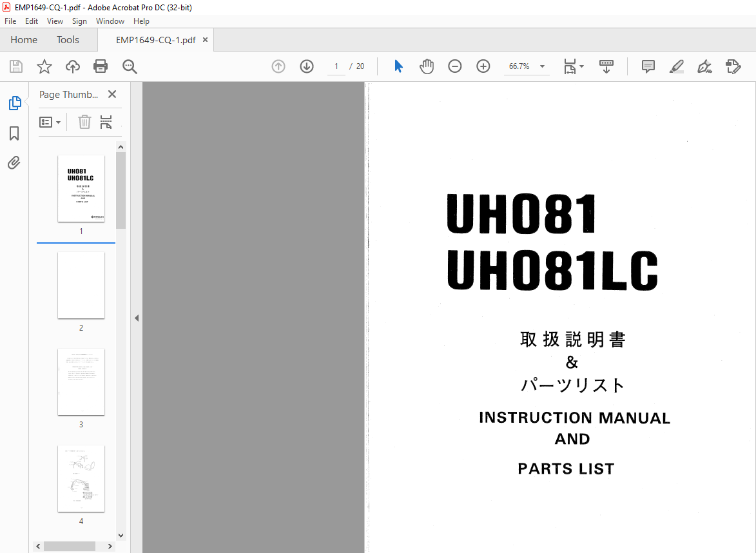Click the Fit width scrolling icon
Viewport: 756px width, 553px height.
pos(570,66)
